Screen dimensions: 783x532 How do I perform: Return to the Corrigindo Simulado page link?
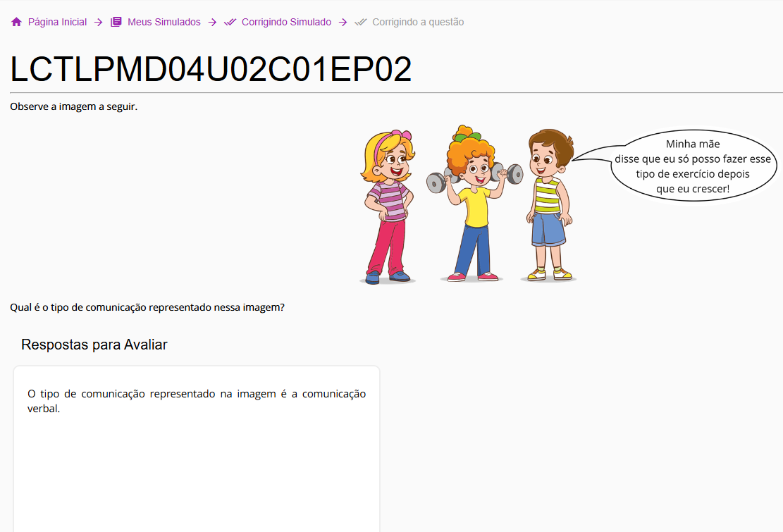(x=286, y=22)
